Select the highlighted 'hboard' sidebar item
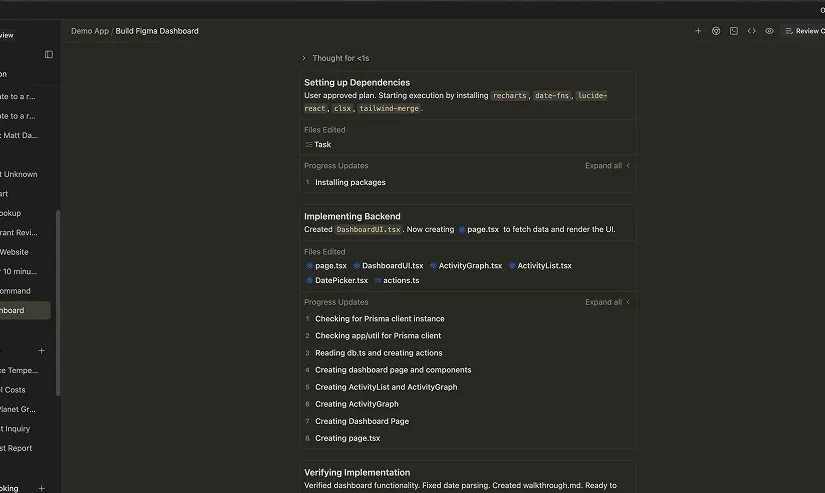This screenshot has width=825, height=493. [25, 310]
